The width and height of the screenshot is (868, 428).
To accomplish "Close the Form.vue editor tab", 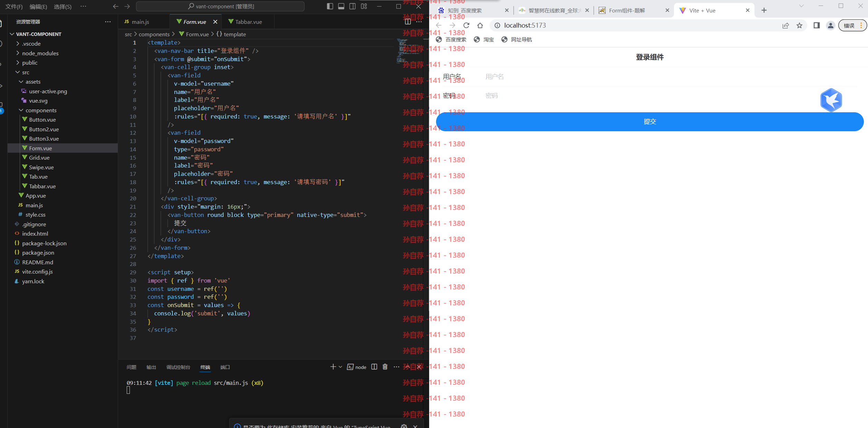I will pyautogui.click(x=215, y=22).
